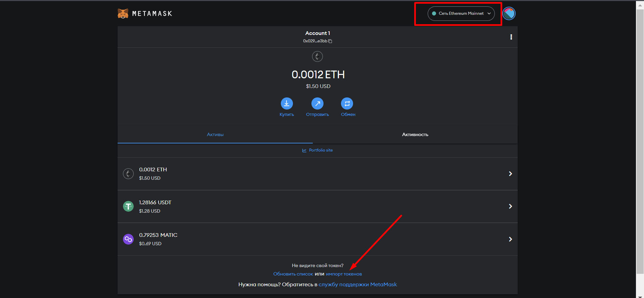Expand the 0.79253 MATIC asset row chevron
644x298 pixels.
click(x=510, y=239)
